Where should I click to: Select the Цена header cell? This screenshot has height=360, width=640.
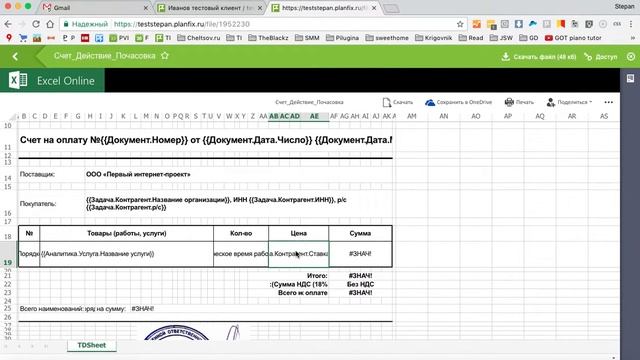298,233
